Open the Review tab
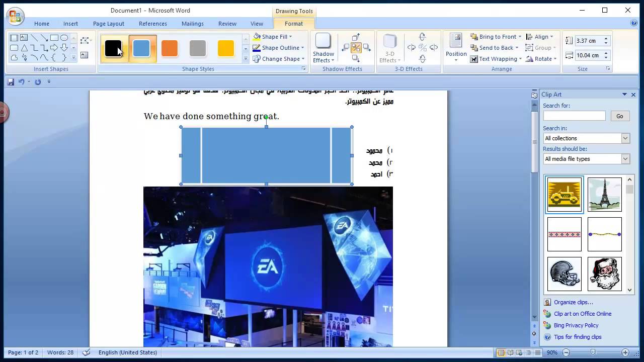This screenshot has height=362, width=644. [x=227, y=24]
